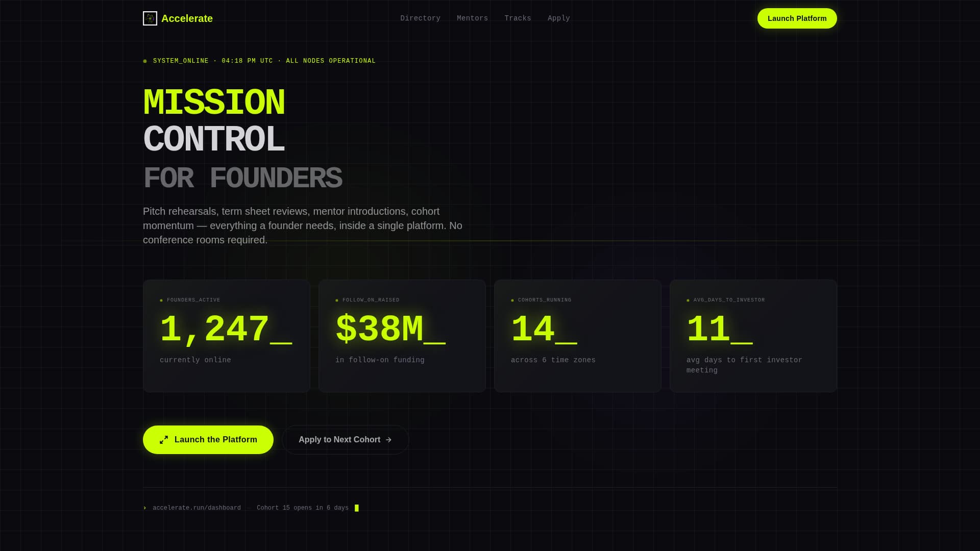Click the blinking cursor after Cohort 15 text
This screenshot has height=551, width=980.
coord(357,508)
